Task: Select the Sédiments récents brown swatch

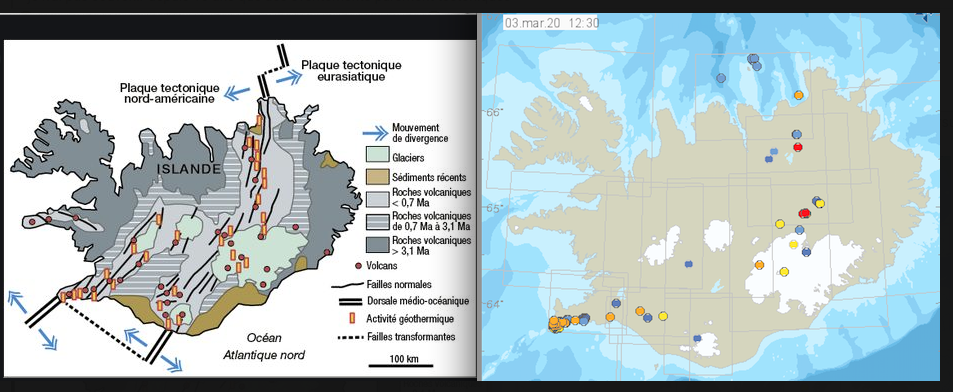Action: (377, 177)
